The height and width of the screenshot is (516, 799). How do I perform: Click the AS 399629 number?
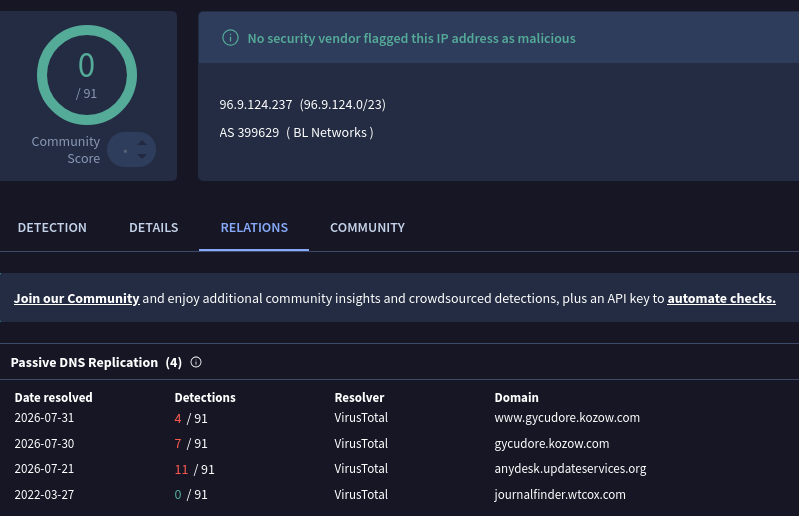pos(249,132)
